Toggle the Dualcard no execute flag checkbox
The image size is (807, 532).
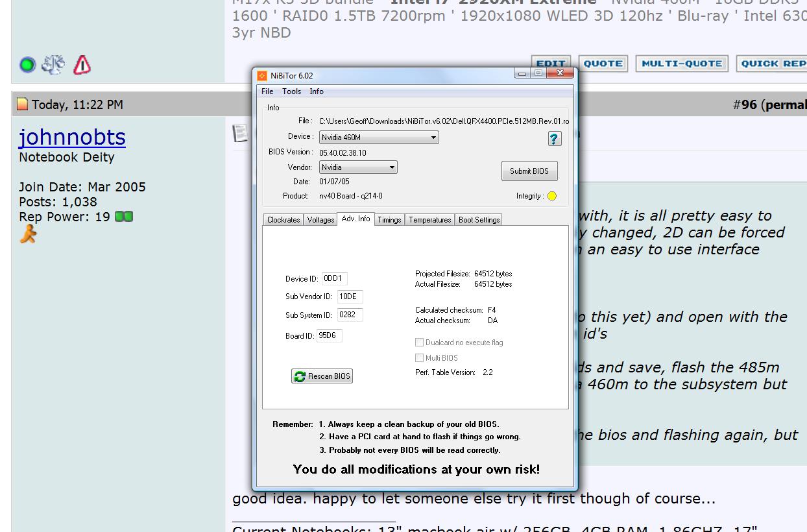[419, 343]
